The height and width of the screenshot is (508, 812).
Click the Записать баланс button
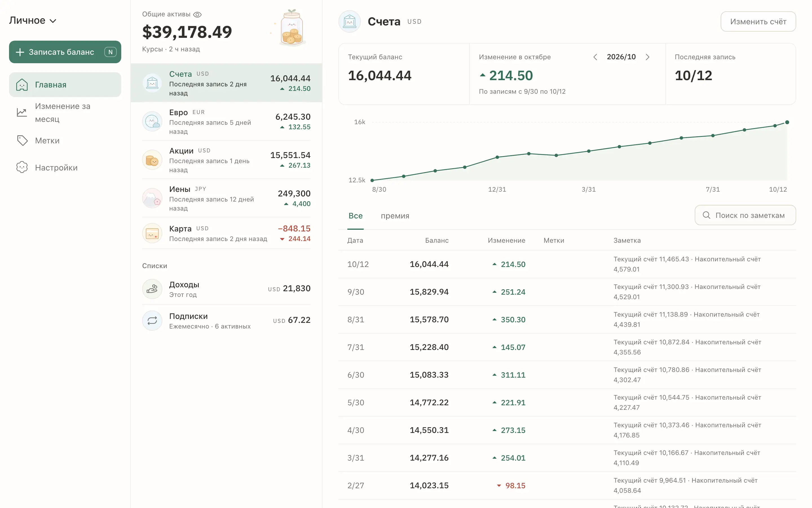point(65,52)
